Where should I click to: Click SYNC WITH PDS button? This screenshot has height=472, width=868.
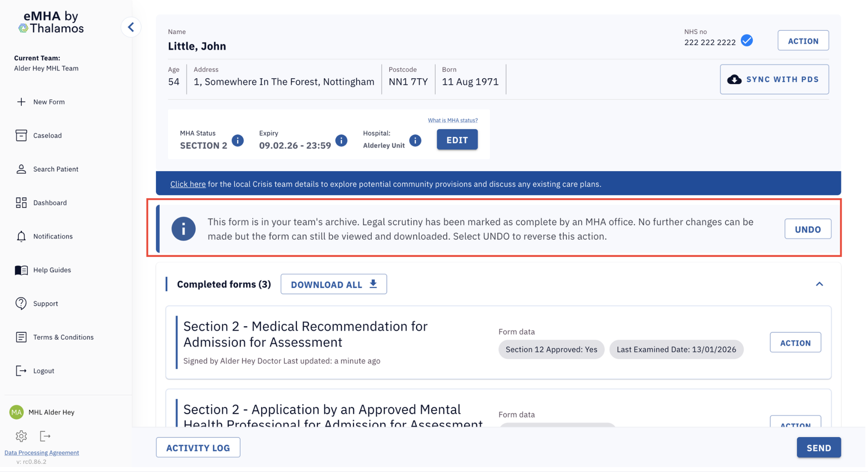coord(774,79)
